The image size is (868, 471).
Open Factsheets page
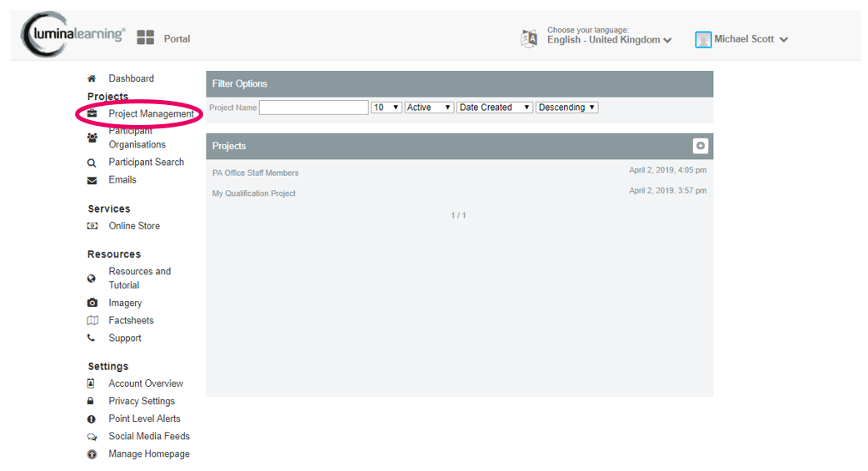tap(131, 320)
